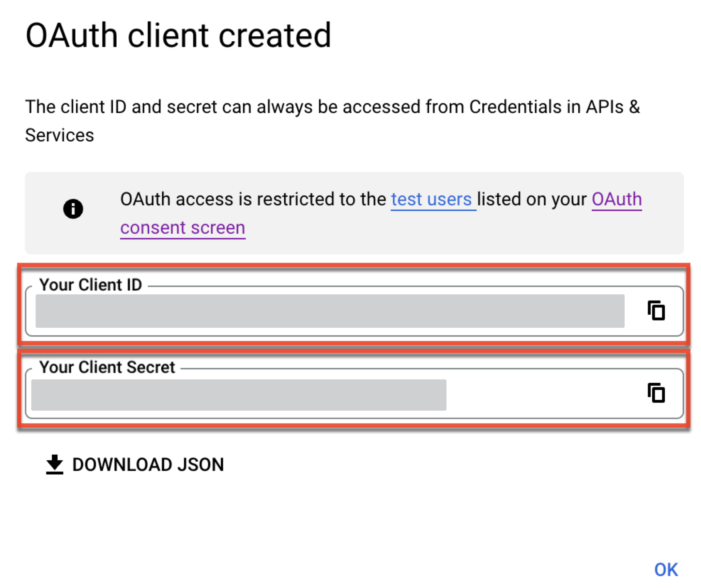Click the Your Client Secret label

pyautogui.click(x=107, y=367)
